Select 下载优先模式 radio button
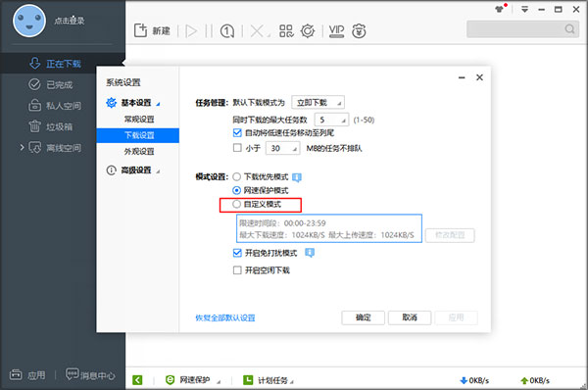The image size is (588, 390). pyautogui.click(x=236, y=176)
